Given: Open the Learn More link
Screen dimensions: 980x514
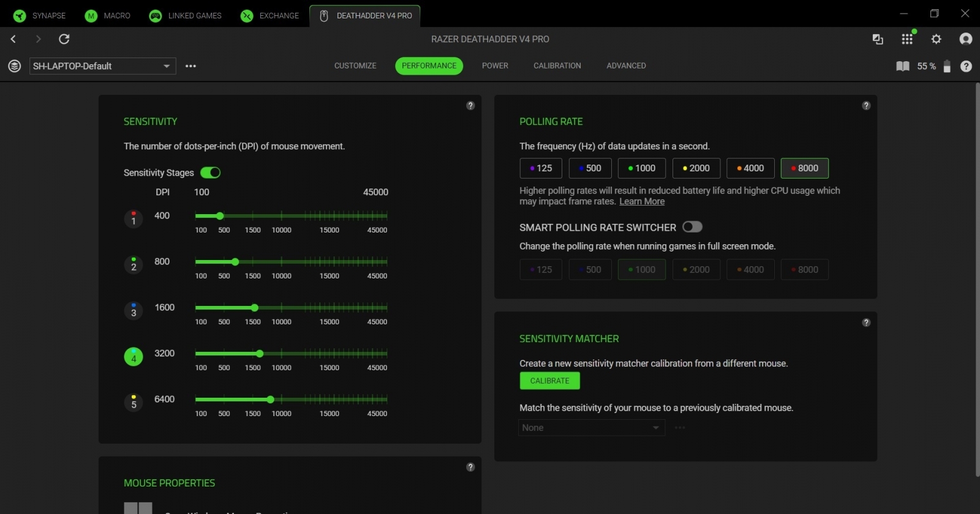Looking at the screenshot, I should tap(641, 202).
